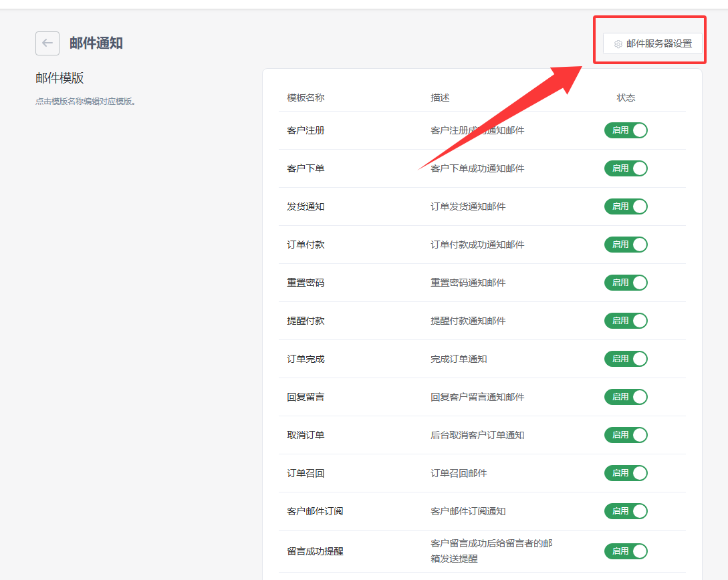Toggle 取消订单 notification switch
728x580 pixels.
626,435
